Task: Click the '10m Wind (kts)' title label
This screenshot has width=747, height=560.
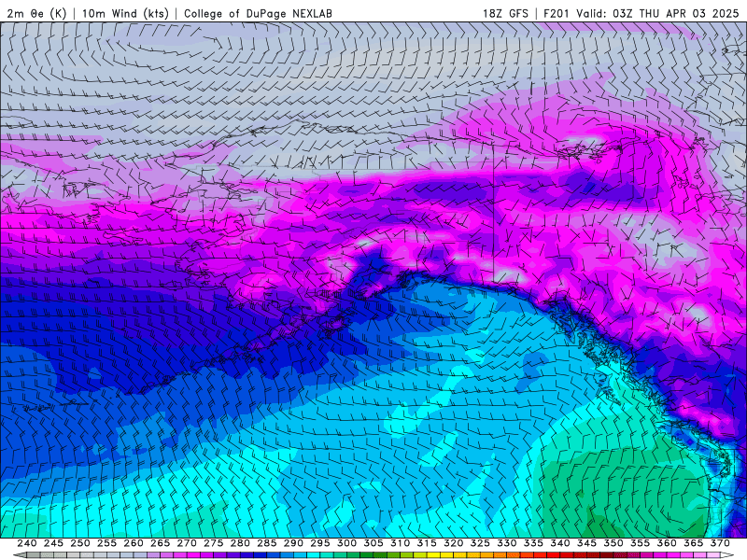Action: (125, 13)
